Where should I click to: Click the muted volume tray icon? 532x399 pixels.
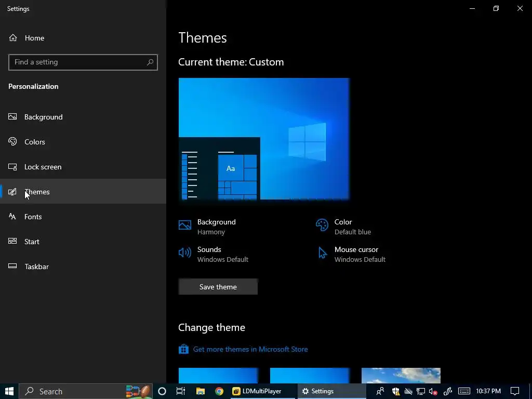click(x=433, y=391)
